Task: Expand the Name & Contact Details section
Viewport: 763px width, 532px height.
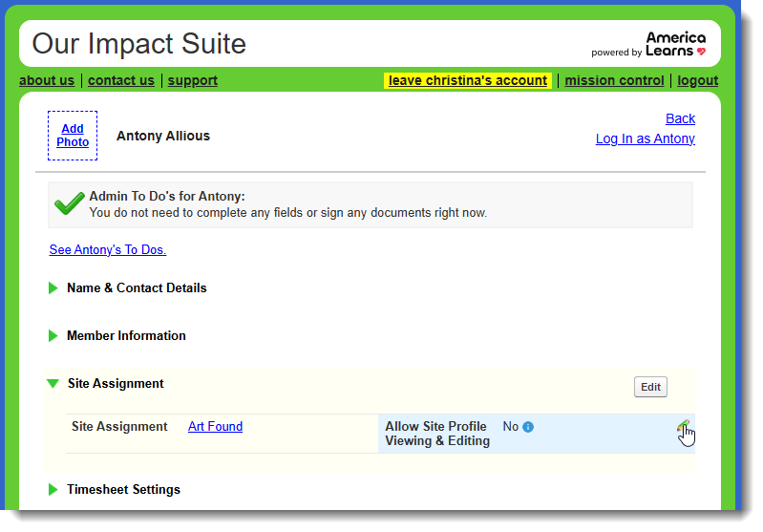Action: [53, 288]
